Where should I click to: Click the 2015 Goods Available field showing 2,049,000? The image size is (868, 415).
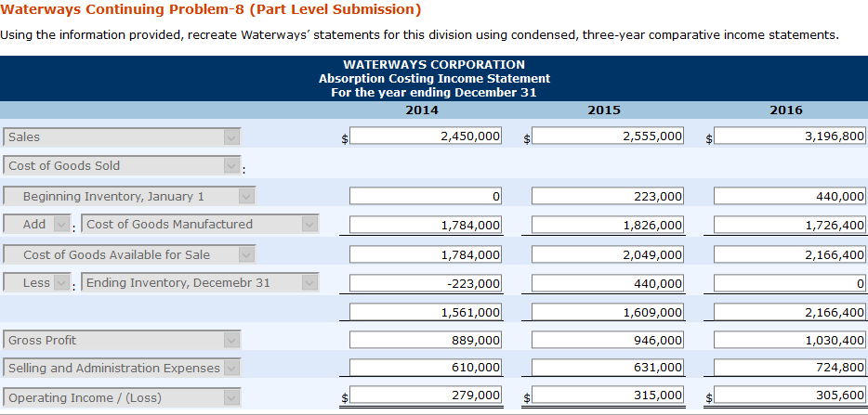point(607,254)
